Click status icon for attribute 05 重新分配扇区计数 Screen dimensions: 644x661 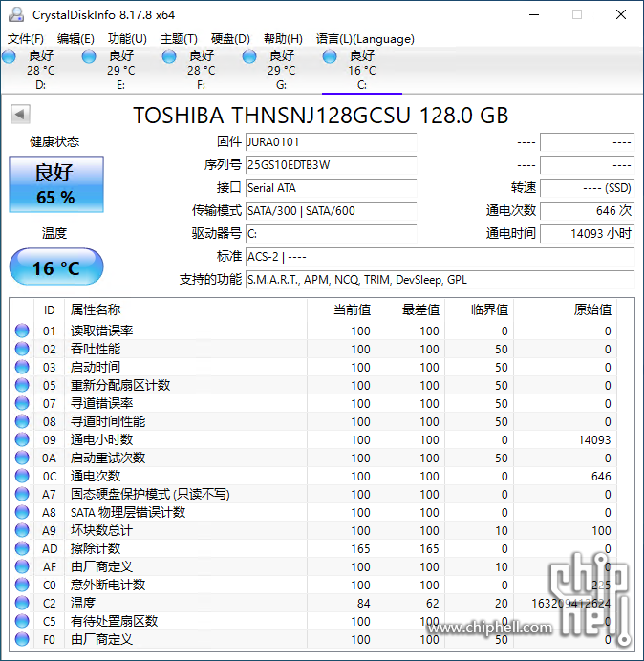(x=22, y=385)
